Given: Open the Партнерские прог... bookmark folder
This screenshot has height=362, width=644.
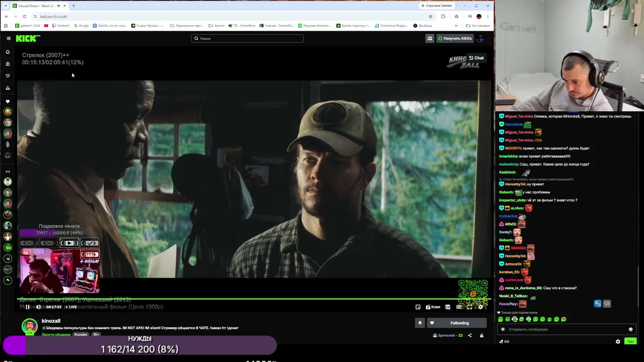Looking at the screenshot, I should coord(187,26).
